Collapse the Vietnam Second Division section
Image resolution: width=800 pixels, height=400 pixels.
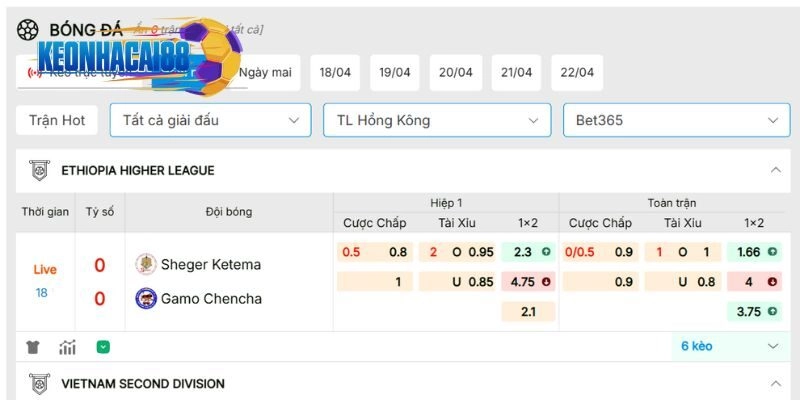click(775, 383)
